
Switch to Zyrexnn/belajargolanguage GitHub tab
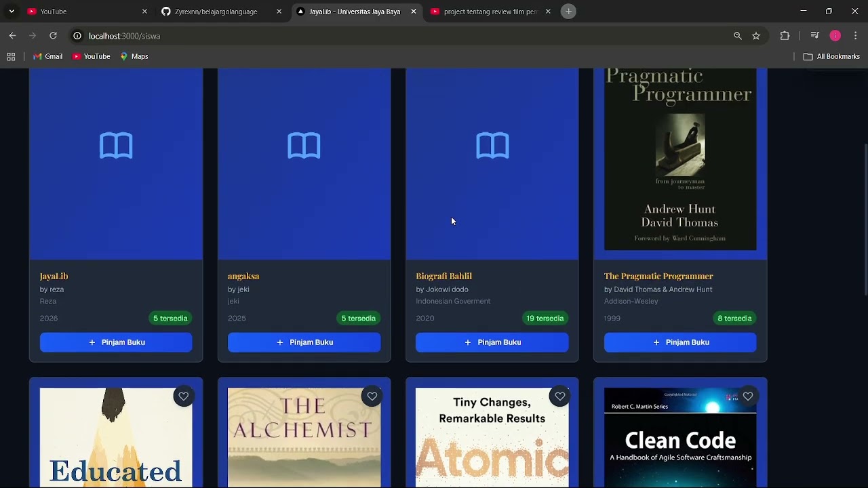coord(222,12)
